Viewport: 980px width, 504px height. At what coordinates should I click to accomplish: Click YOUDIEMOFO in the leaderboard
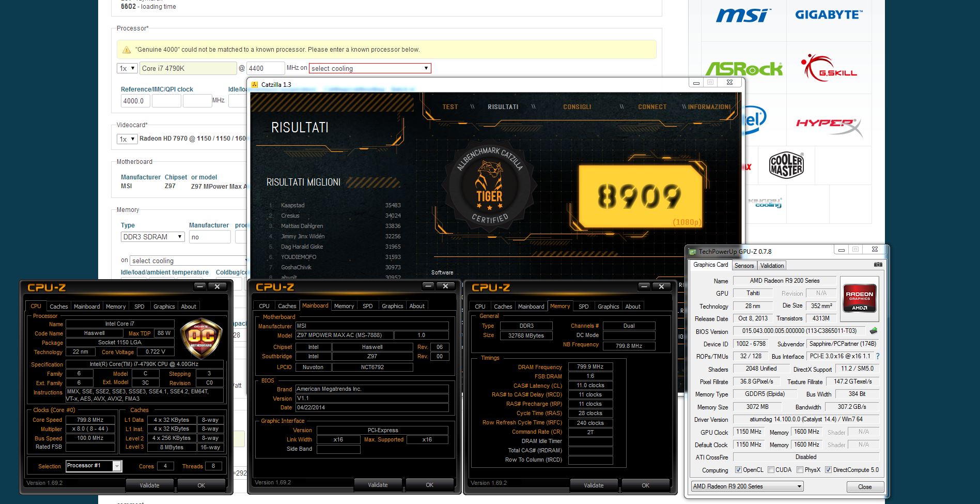(299, 257)
